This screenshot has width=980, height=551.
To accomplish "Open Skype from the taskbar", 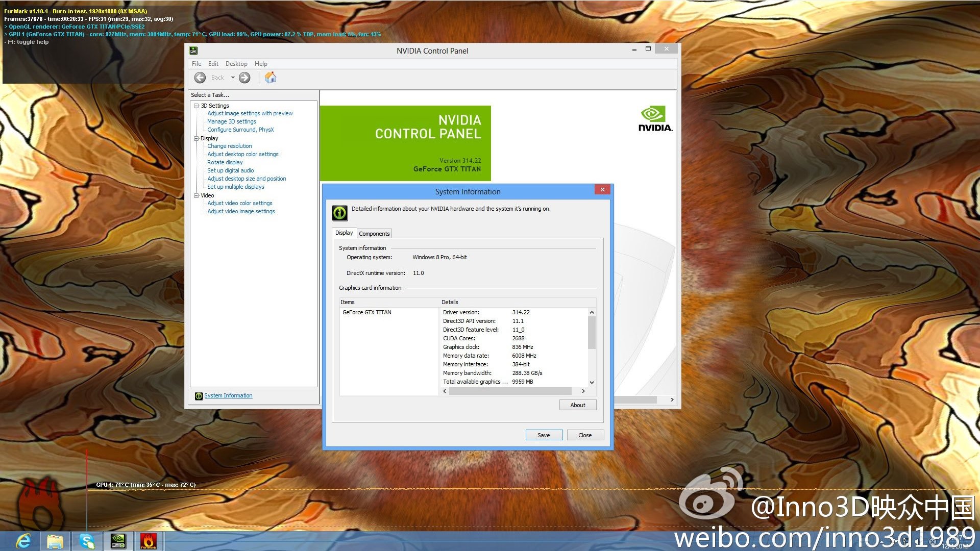I will coord(87,540).
